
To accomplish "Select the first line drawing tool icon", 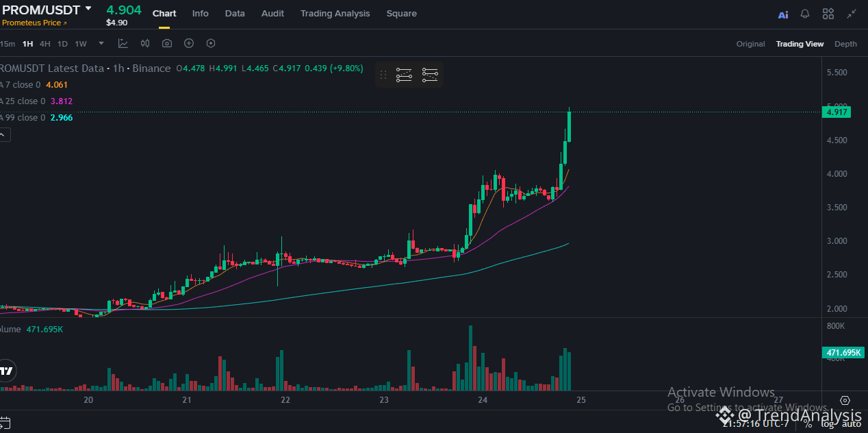I will click(404, 75).
